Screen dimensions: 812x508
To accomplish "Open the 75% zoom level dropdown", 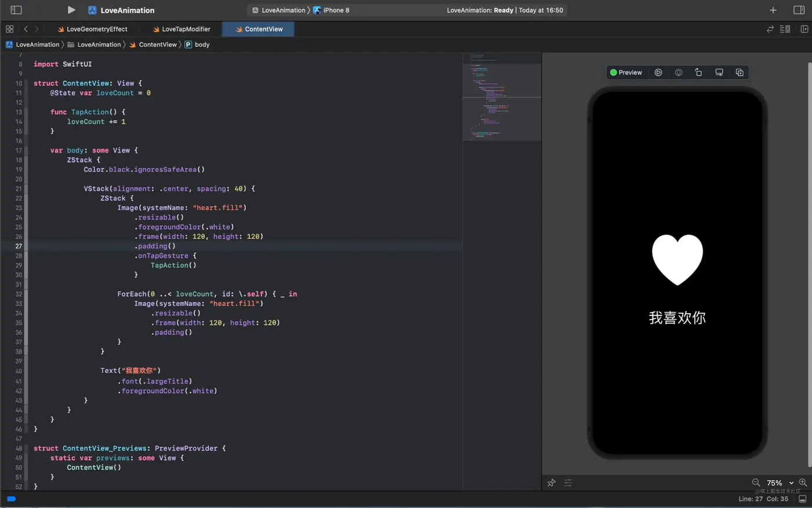I will click(x=780, y=482).
